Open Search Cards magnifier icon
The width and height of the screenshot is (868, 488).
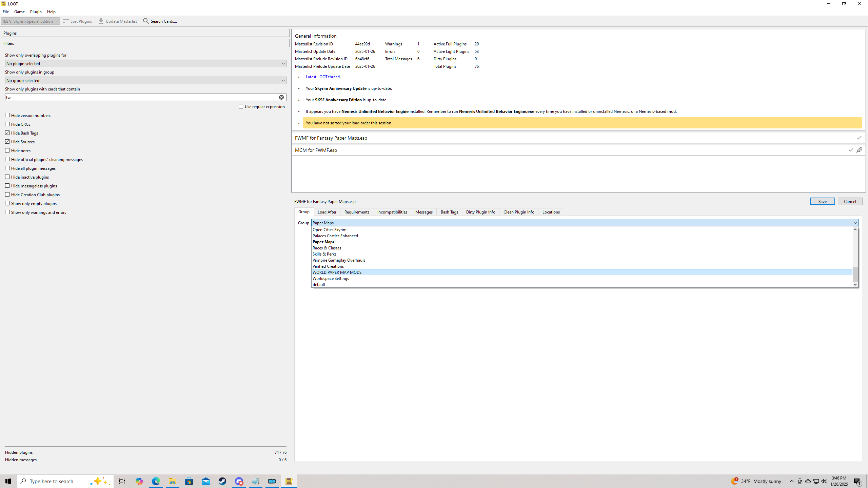[x=146, y=21]
